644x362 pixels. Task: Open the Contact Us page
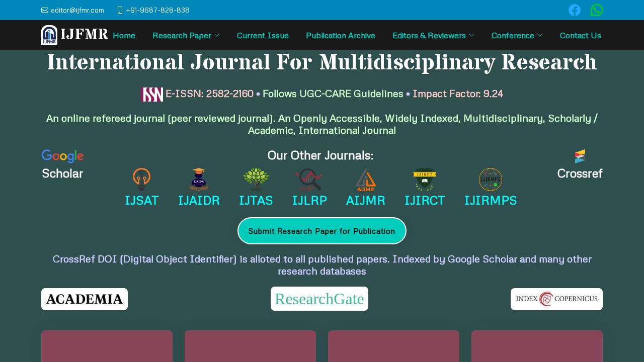(x=581, y=35)
